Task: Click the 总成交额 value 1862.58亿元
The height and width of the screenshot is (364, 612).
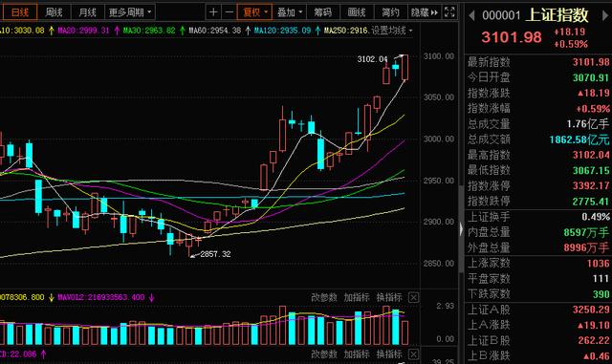Action: (x=579, y=139)
